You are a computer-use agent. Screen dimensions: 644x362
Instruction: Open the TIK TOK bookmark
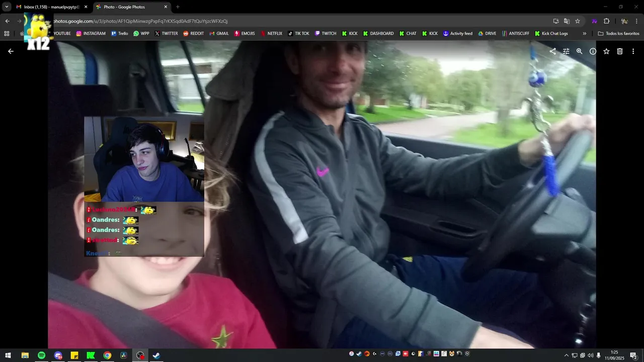coord(298,34)
